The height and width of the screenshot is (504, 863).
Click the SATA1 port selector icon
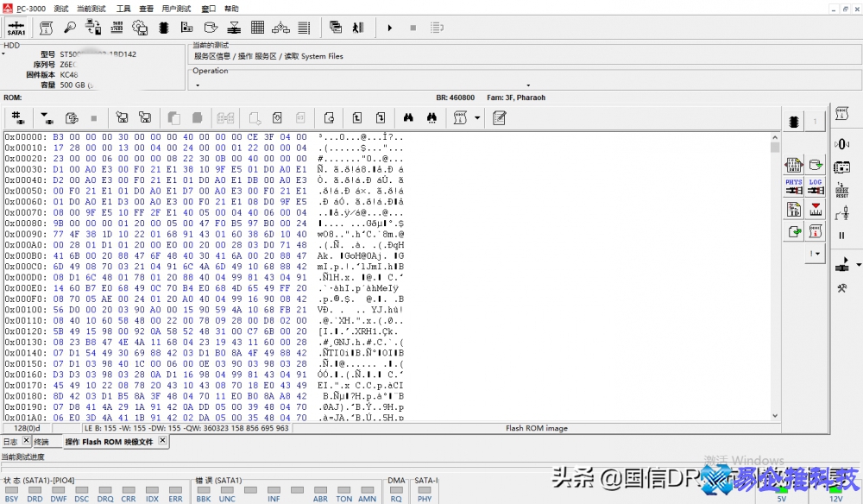[x=16, y=28]
